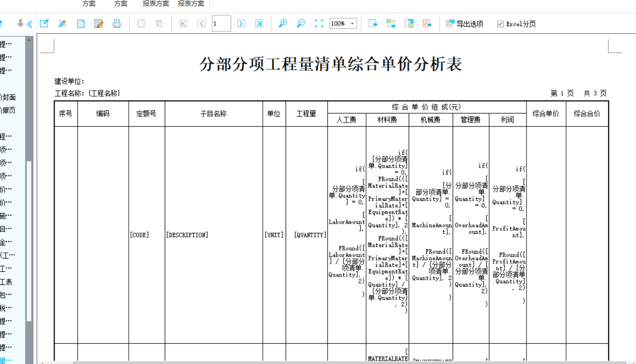636x364 pixels.
Task: Select the sidebar item starting with 金
Action: (x=6, y=242)
